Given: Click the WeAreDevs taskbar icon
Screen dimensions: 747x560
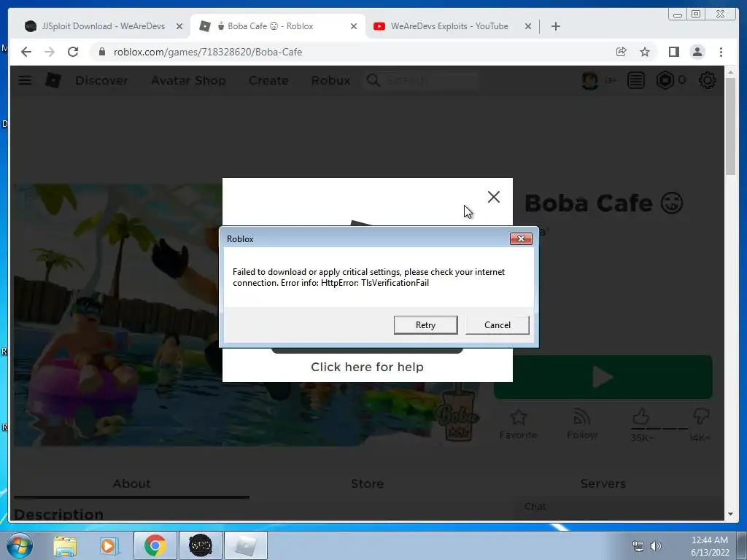Looking at the screenshot, I should pos(200,545).
